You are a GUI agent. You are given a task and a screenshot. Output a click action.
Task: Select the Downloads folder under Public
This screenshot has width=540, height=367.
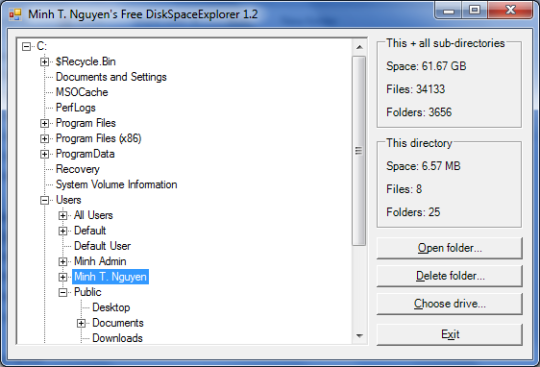click(117, 338)
